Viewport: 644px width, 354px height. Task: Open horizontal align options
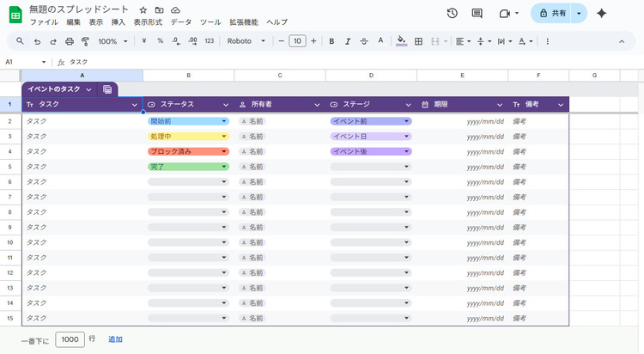pyautogui.click(x=464, y=41)
